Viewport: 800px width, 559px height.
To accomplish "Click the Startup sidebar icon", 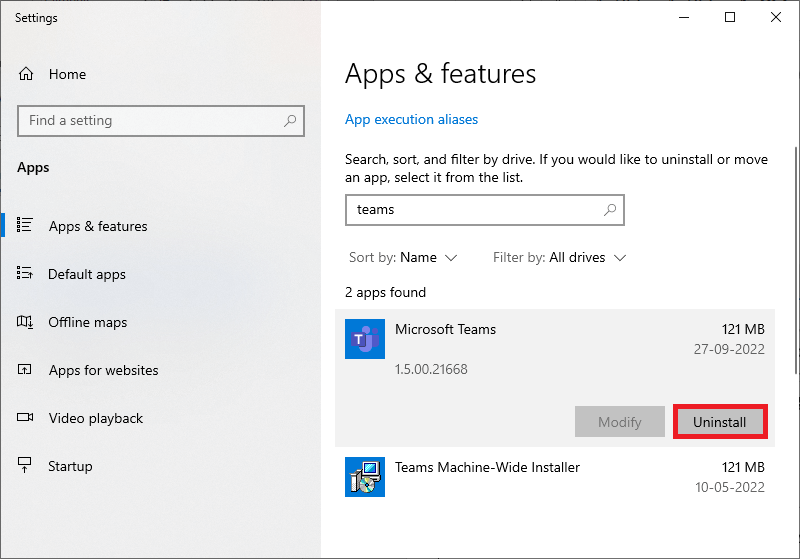I will (x=24, y=465).
